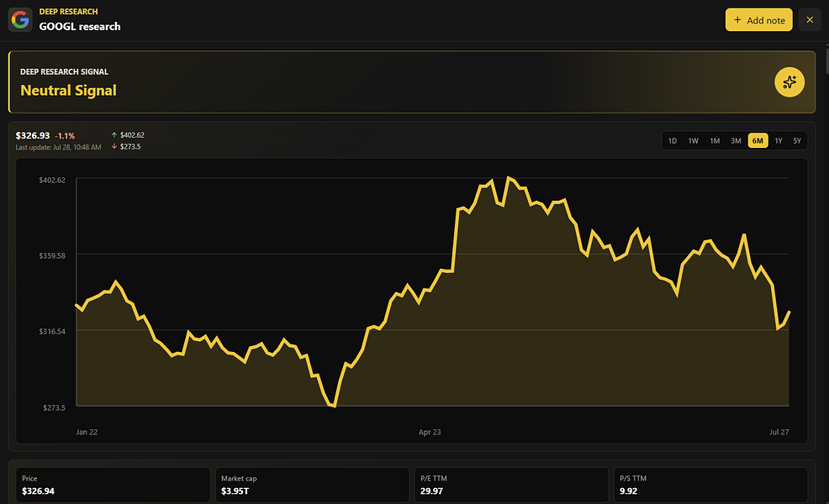
Task: Click the P/S TTM card showing 9.92
Action: (x=710, y=485)
